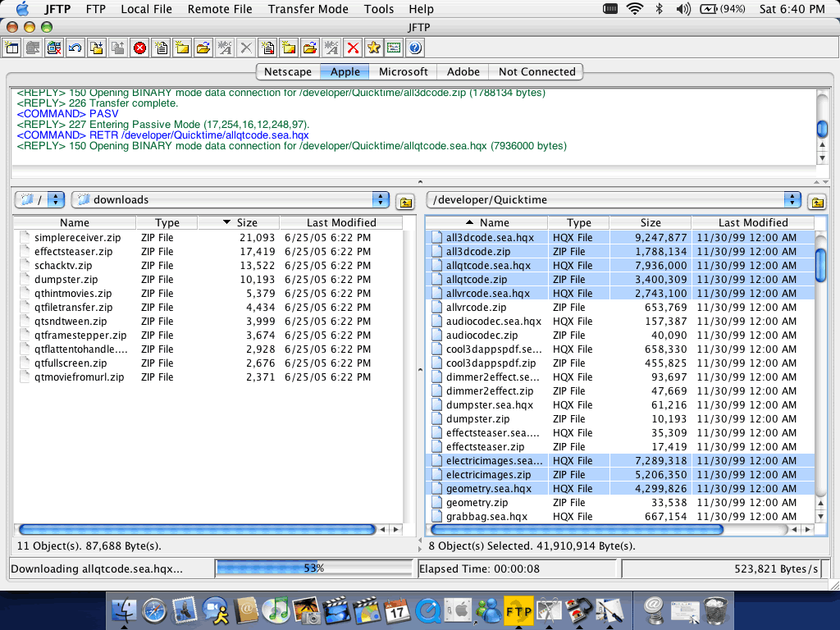Click the Wi-Fi status menu bar icon
This screenshot has height=630, width=840.
pyautogui.click(x=635, y=8)
